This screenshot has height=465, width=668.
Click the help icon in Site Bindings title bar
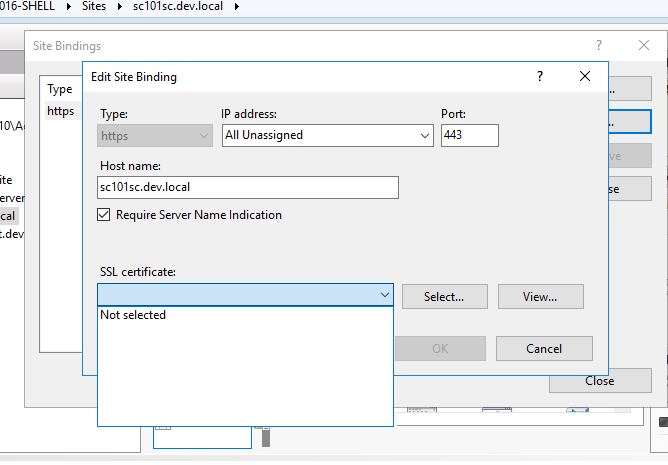click(599, 46)
